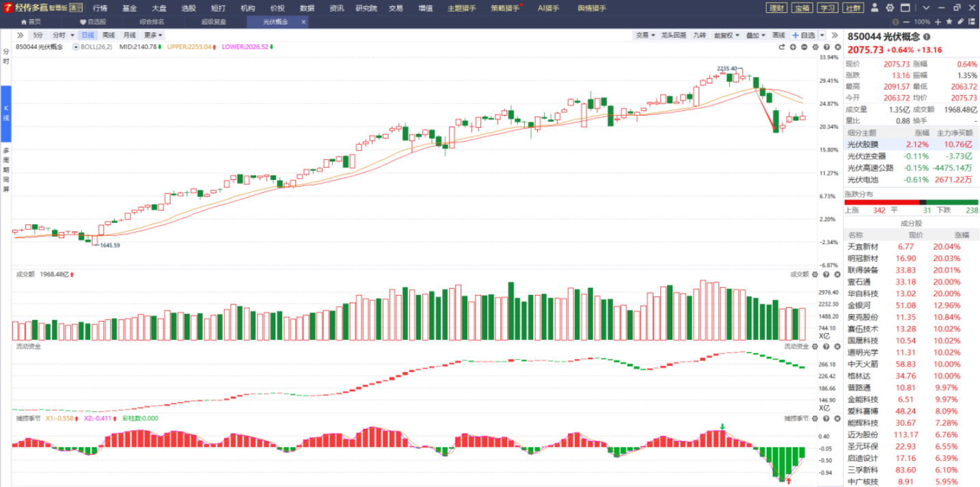The height and width of the screenshot is (487, 980).
Task: Switch to the 超级复盘 tab
Action: tap(213, 22)
